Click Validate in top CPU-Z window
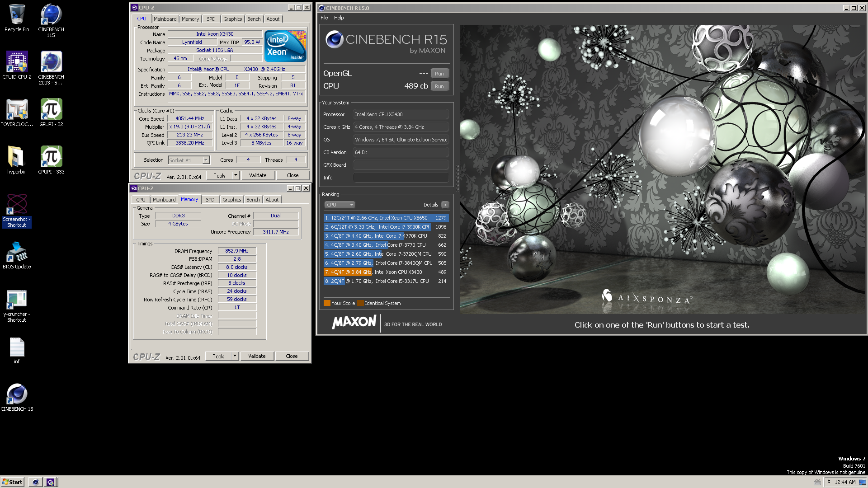The width and height of the screenshot is (868, 488). (x=258, y=175)
